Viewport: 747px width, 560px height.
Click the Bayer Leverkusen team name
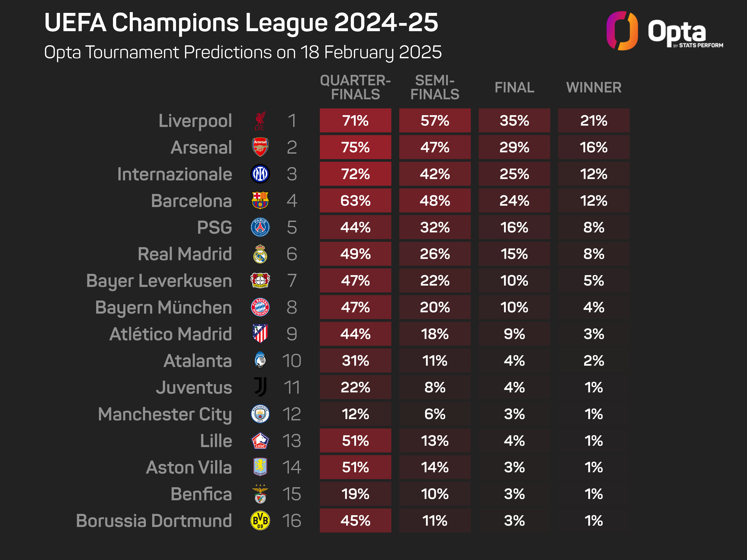coord(159,281)
